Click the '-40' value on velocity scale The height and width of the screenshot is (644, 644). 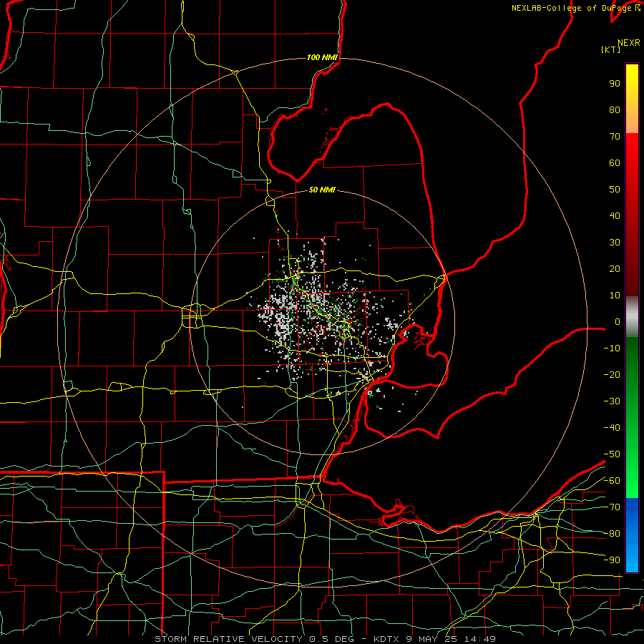click(612, 428)
